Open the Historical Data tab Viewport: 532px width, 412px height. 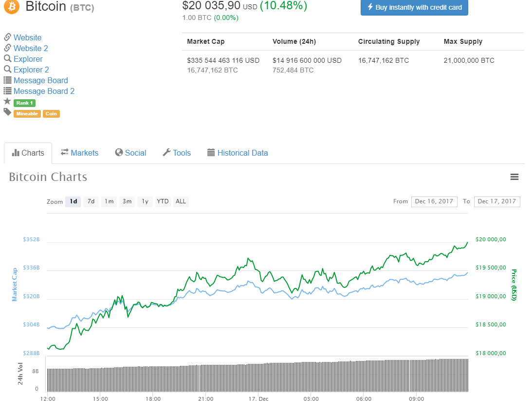click(x=238, y=153)
